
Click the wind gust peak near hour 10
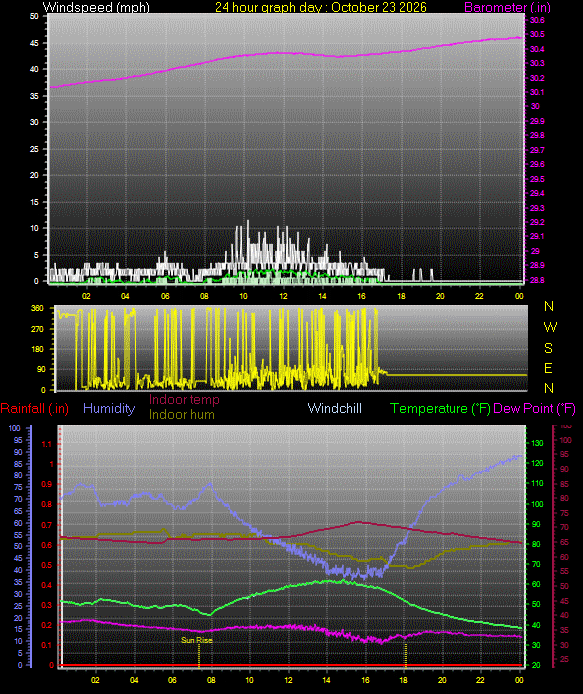coord(247,221)
